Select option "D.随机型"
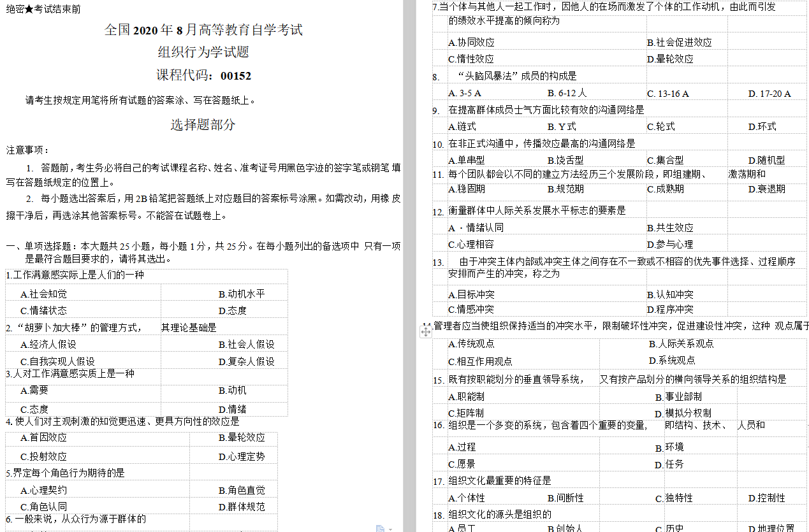 pos(767,161)
